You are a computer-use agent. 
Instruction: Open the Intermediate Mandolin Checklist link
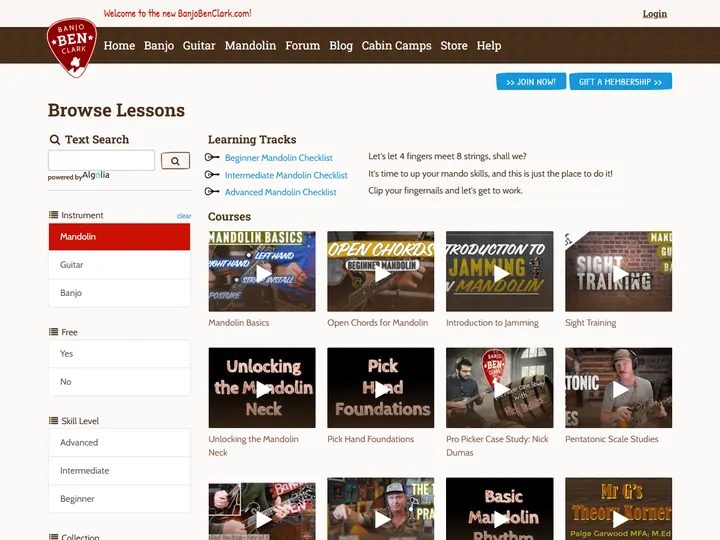pos(286,175)
